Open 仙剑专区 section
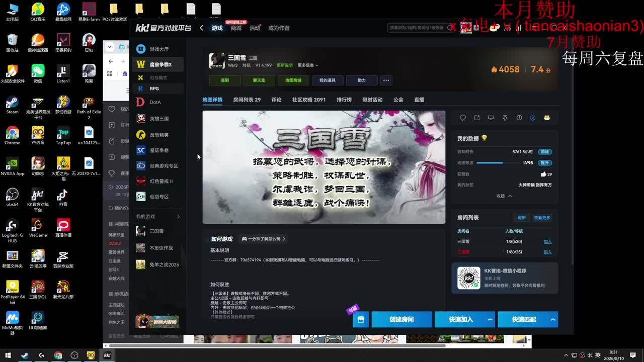Image resolution: width=644 pixels, height=362 pixels. click(158, 197)
